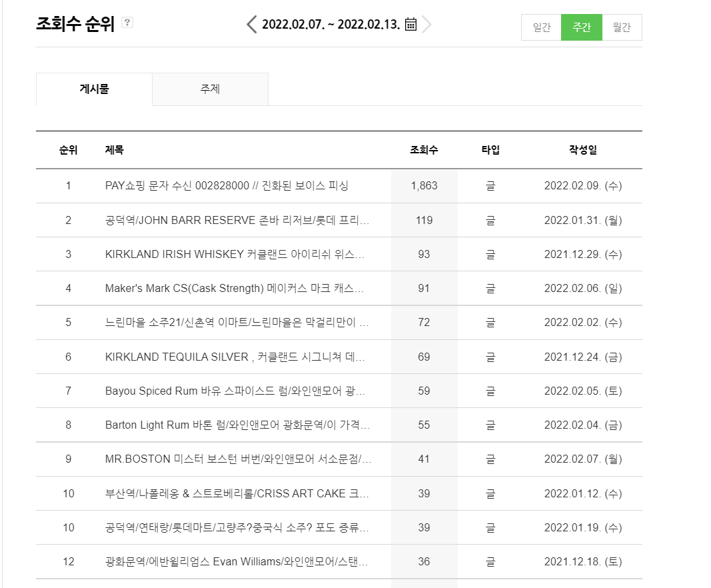
Task: Click the view count 41
Action: tap(424, 459)
